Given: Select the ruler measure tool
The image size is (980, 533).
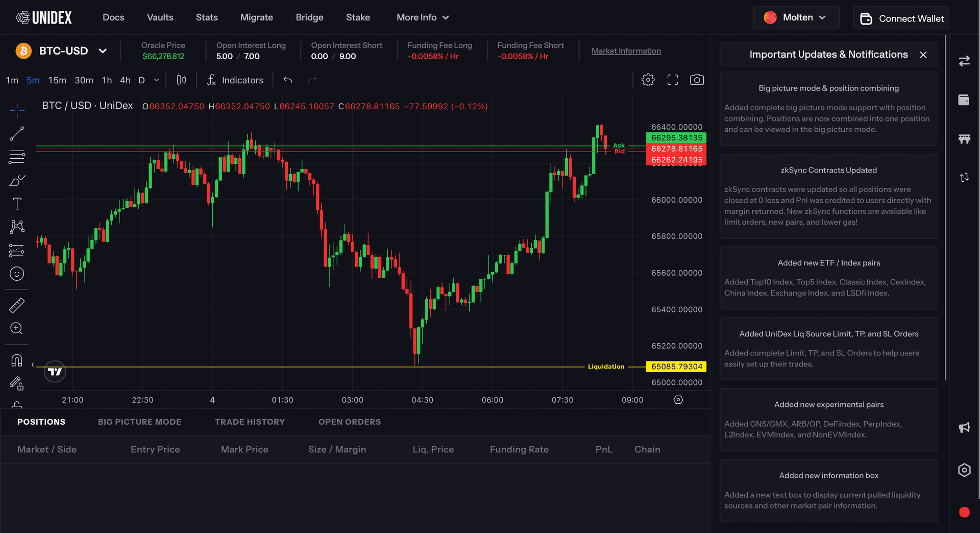Looking at the screenshot, I should coord(17,305).
